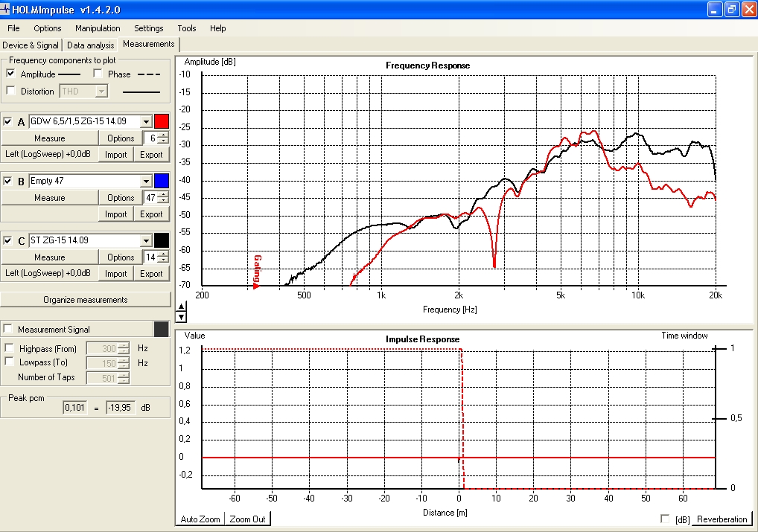Uncheck measurement slot A checkbox

[7, 121]
